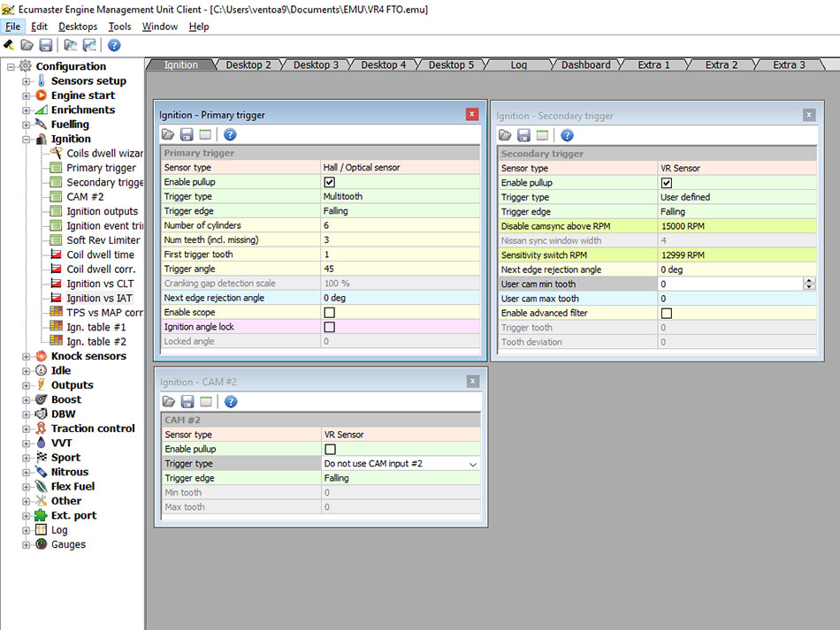840x630 pixels.
Task: Click help icon in Primary trigger panel
Action: pyautogui.click(x=230, y=134)
